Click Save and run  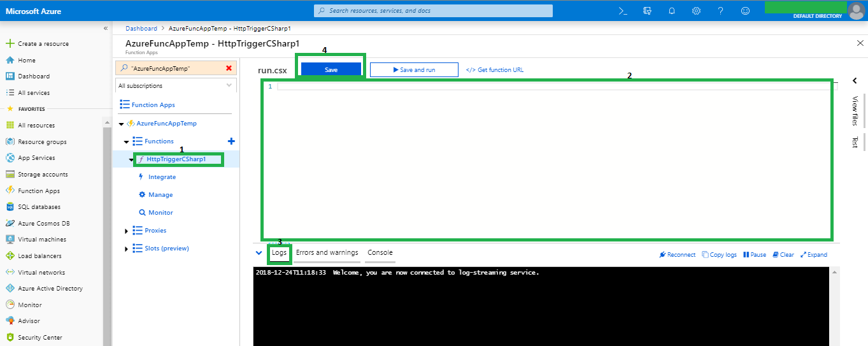click(x=414, y=70)
